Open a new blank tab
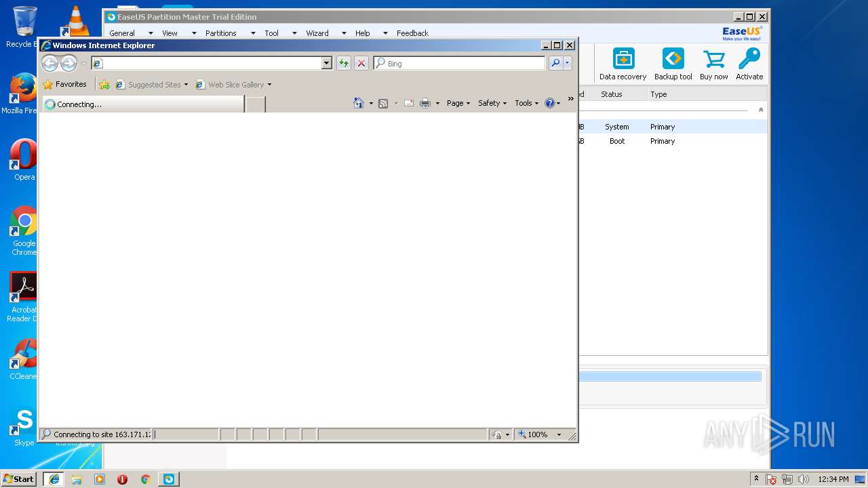 (255, 104)
